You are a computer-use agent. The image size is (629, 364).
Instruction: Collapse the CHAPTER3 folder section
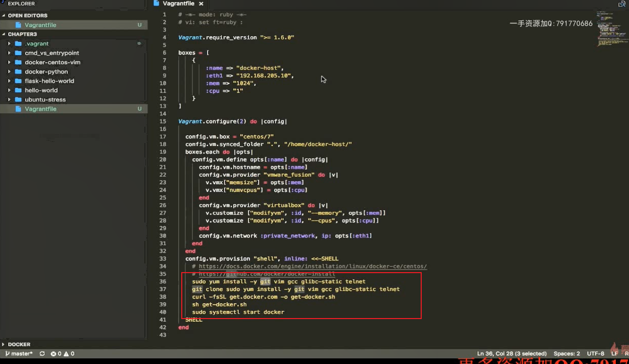4,34
